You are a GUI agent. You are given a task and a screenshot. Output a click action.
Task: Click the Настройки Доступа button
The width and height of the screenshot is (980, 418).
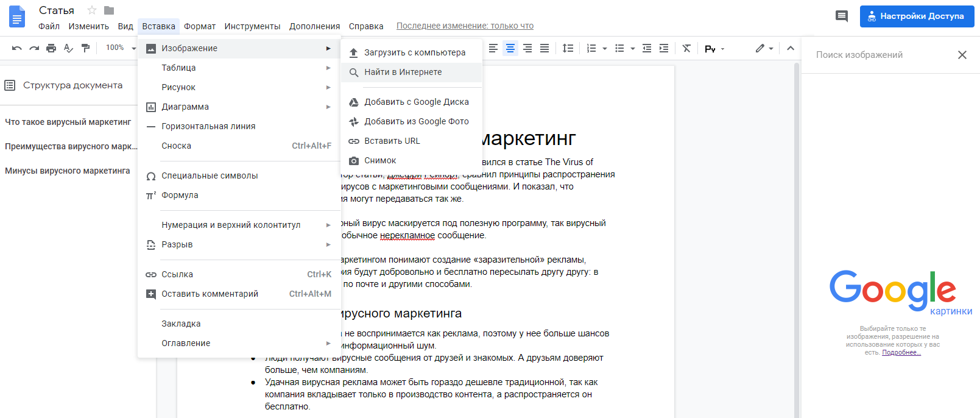917,16
